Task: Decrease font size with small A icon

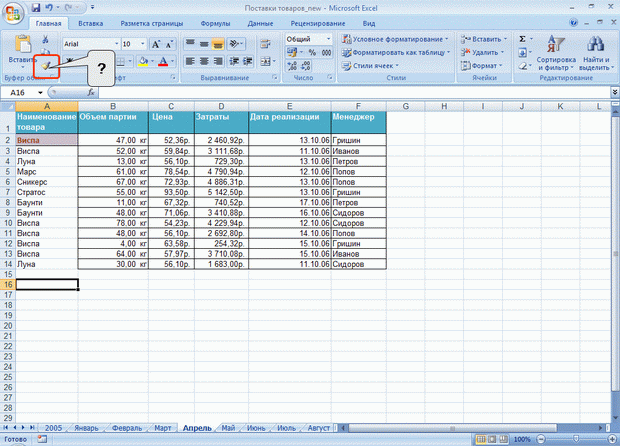Action: [169, 44]
